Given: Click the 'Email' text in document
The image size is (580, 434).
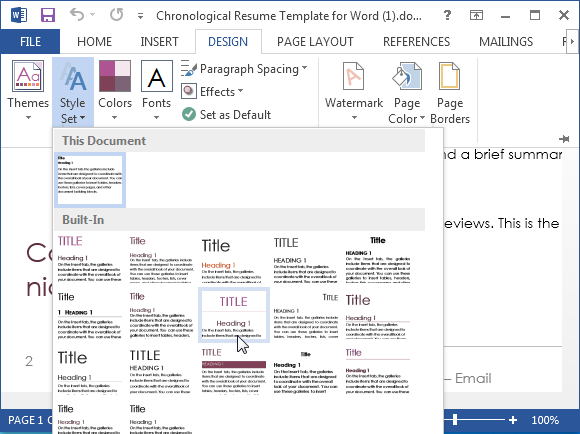Looking at the screenshot, I should pyautogui.click(x=473, y=378).
